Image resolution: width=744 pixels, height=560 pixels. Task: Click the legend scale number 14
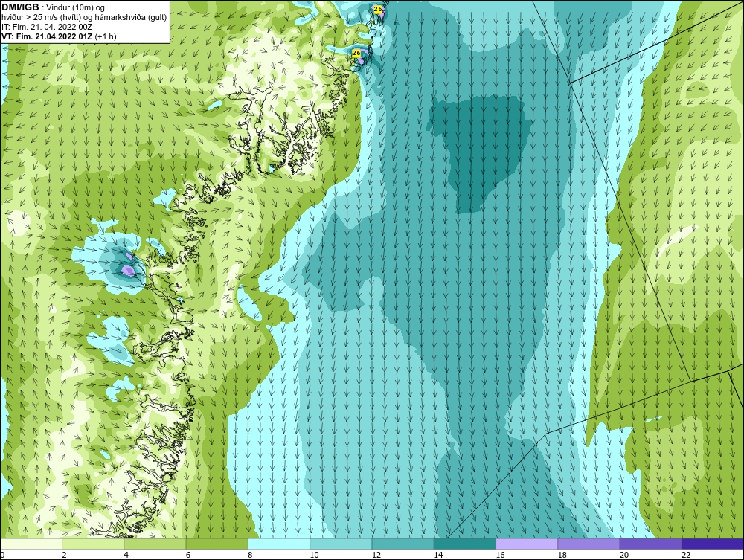click(438, 556)
